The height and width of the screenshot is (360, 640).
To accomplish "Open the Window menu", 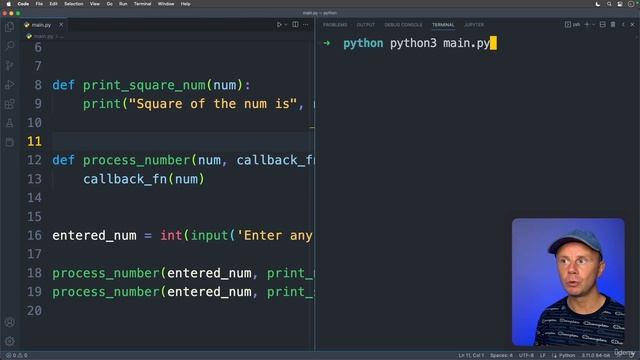I will [x=166, y=4].
